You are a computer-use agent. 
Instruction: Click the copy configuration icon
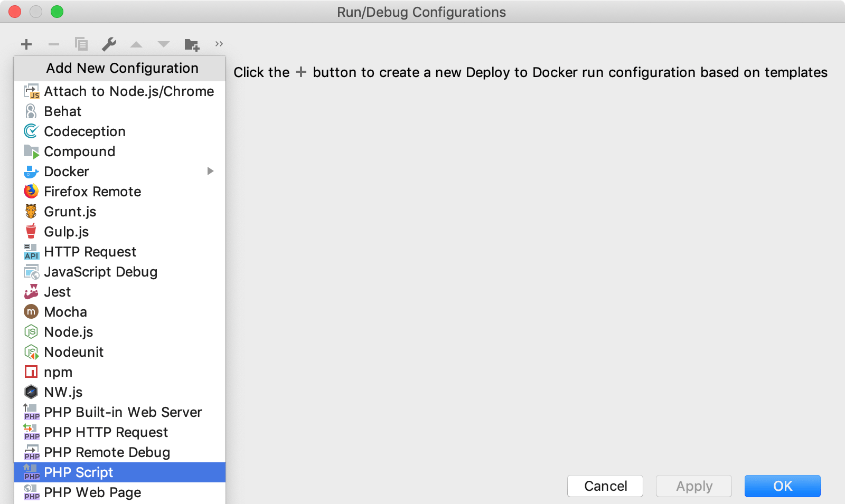pyautogui.click(x=81, y=44)
